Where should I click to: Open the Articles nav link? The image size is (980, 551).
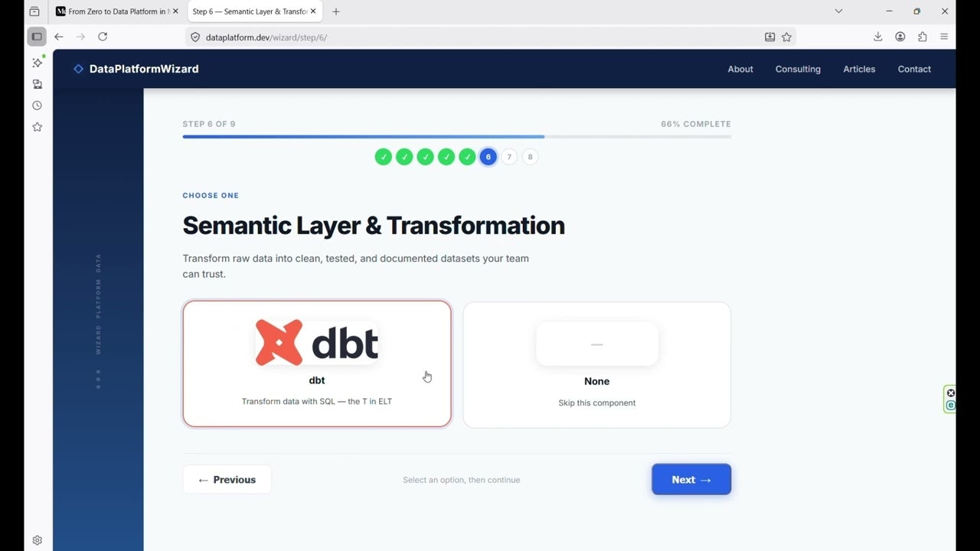(x=859, y=69)
